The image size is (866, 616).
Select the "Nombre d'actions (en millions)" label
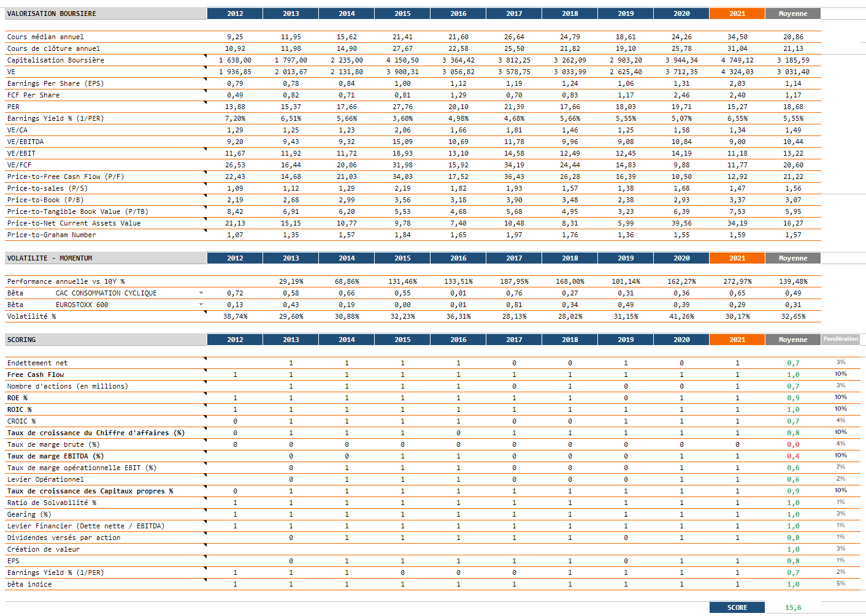click(67, 386)
